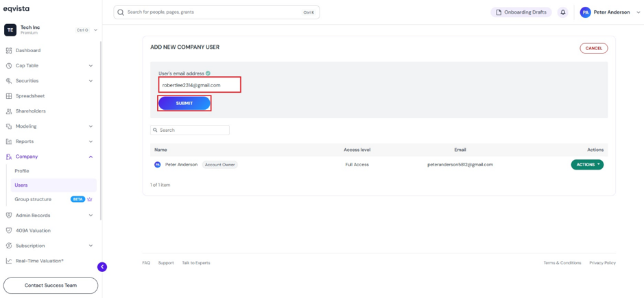Viewport: 644px width, 298px height.
Task: Click the users table Search field
Action: (190, 130)
